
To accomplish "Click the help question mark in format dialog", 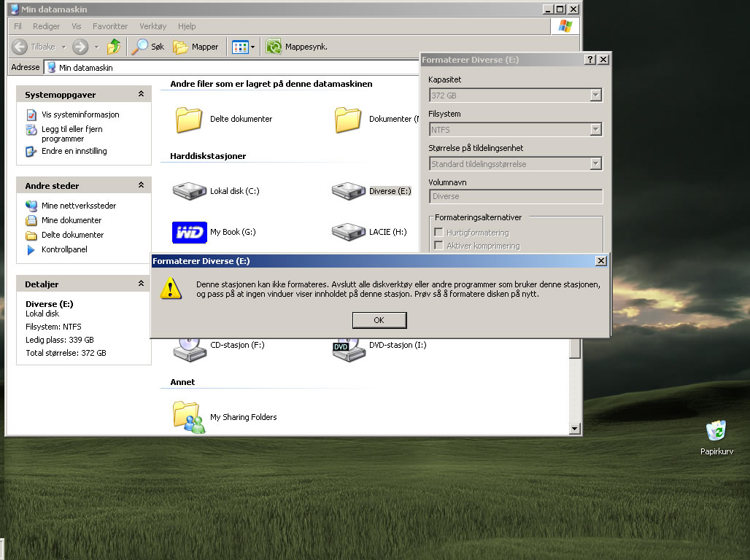I will pyautogui.click(x=590, y=59).
